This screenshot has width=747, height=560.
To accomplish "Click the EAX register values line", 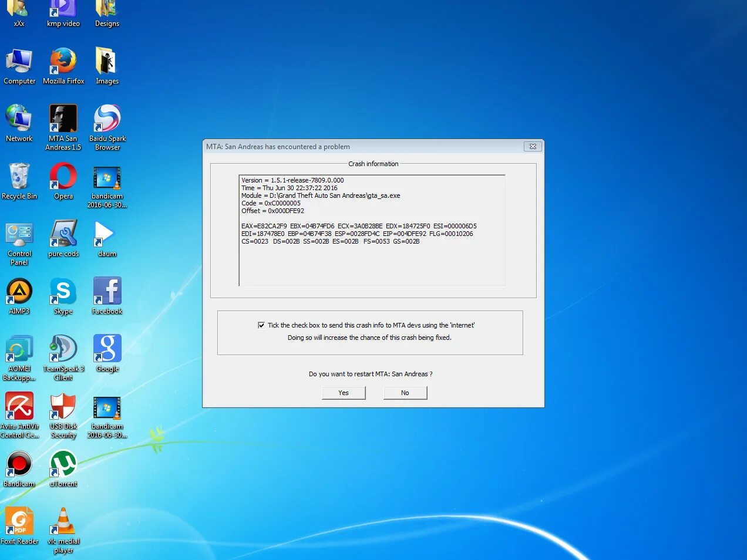I will 359,226.
